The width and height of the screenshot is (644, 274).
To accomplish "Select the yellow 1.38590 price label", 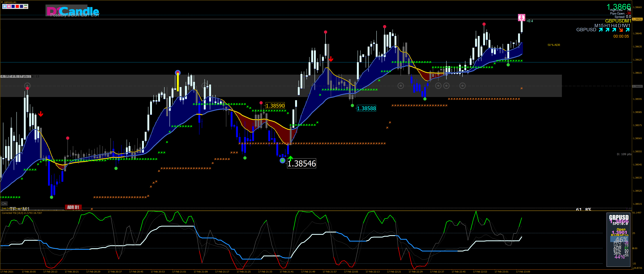I will [275, 106].
